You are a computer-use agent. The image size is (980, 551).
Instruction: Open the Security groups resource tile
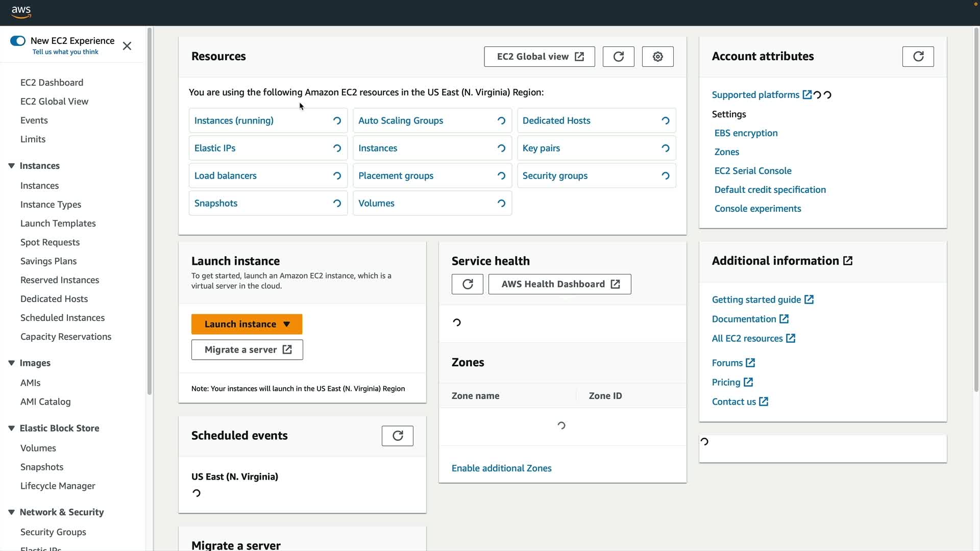[555, 176]
